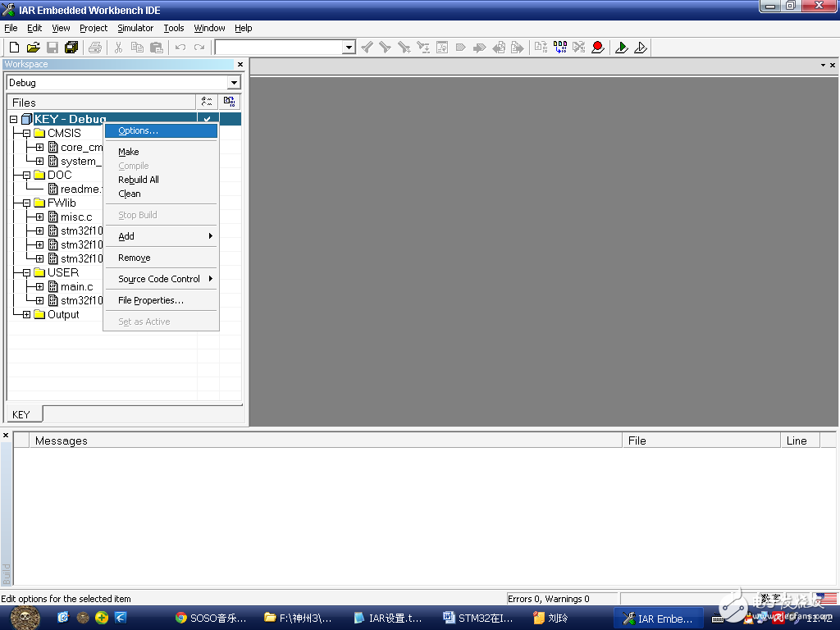Click the Open file folder icon

point(34,48)
